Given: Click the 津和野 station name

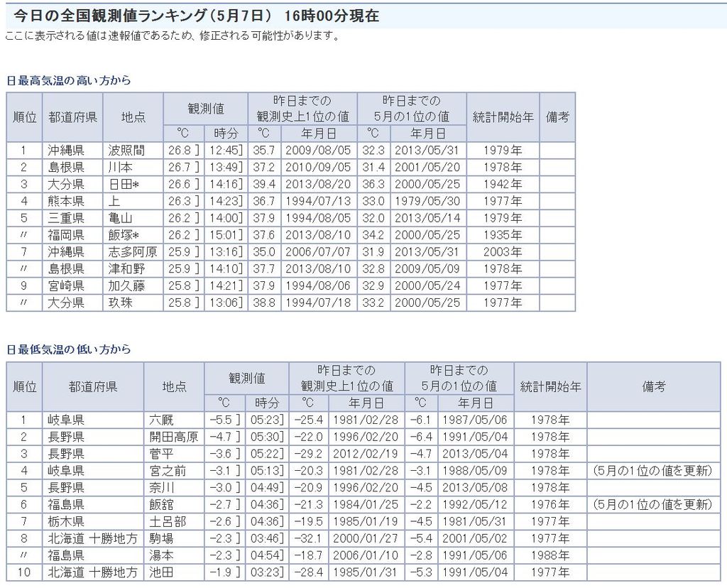Looking at the screenshot, I should [126, 269].
